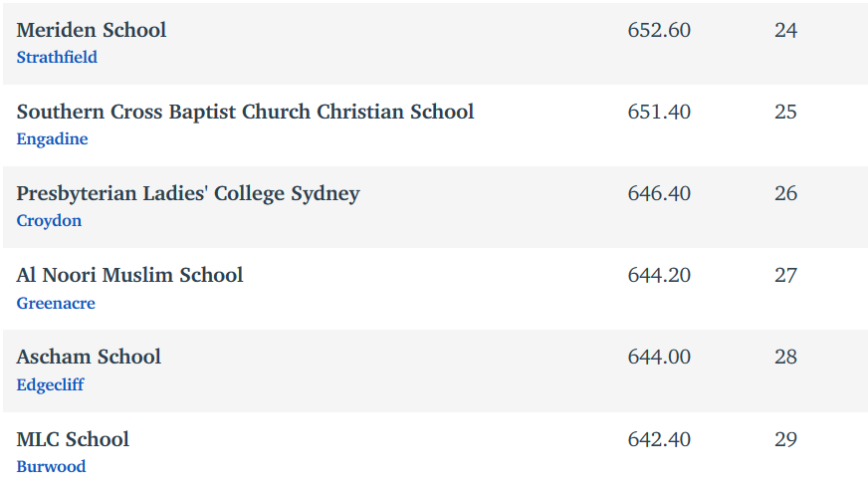
Task: Open the Greenacre suburb link
Action: (x=56, y=303)
